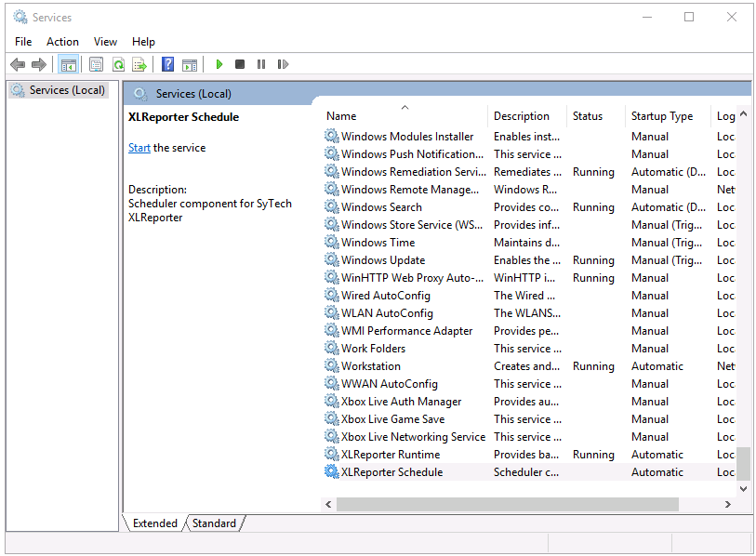
Task: Select the Windows Store Service row
Action: [529, 224]
